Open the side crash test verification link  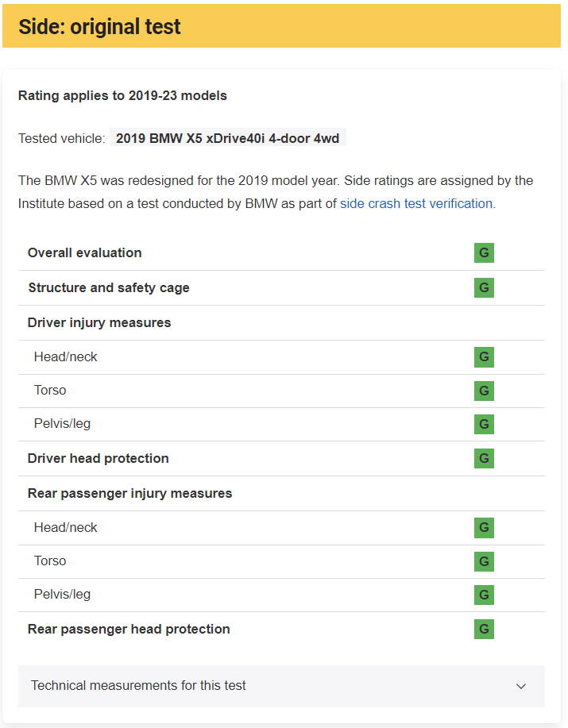[x=416, y=203]
